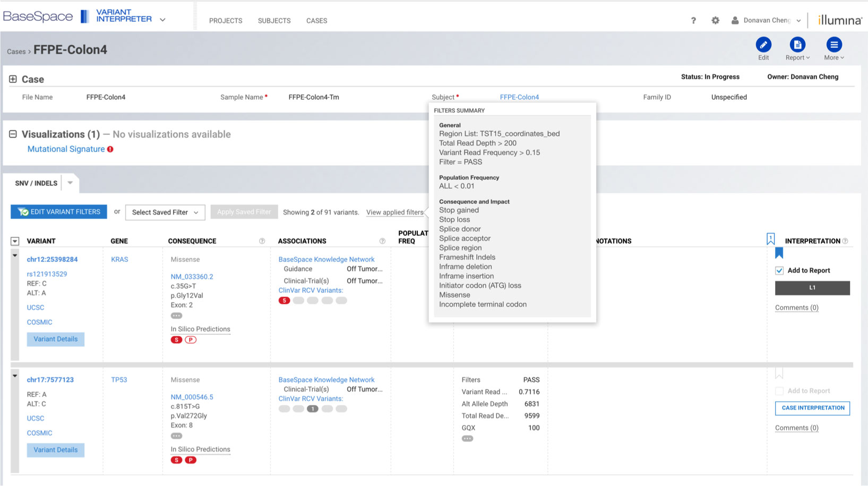Click the Mutational Signature error icon
Image resolution: width=868 pixels, height=486 pixels.
click(110, 149)
